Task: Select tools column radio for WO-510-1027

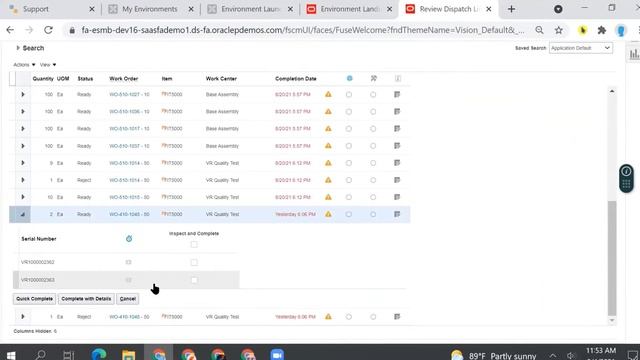Action: 373,94
